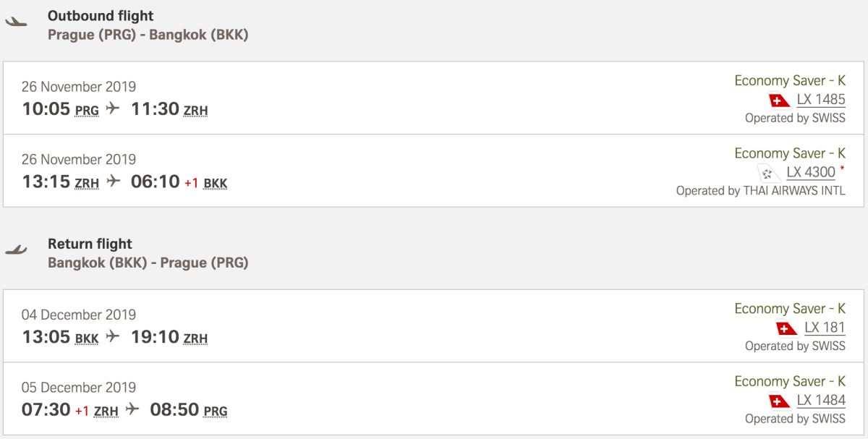Click plane icon between 13:15 ZRH and 06:10 BKK
Image resolution: width=868 pixels, height=439 pixels.
click(x=114, y=182)
